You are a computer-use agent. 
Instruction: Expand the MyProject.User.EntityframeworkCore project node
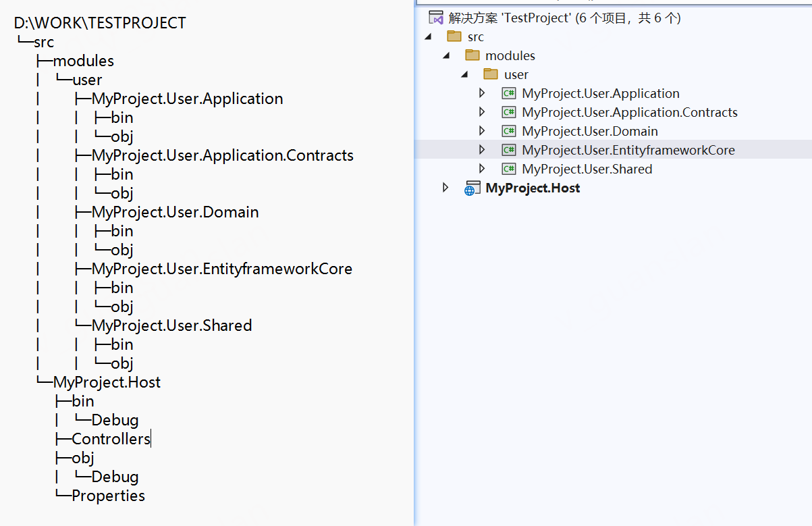coord(482,150)
